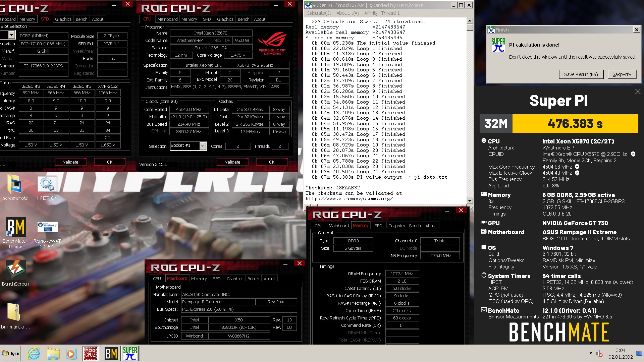Open the HPET_ON desktop icon
The image size is (644, 362).
(x=47, y=188)
